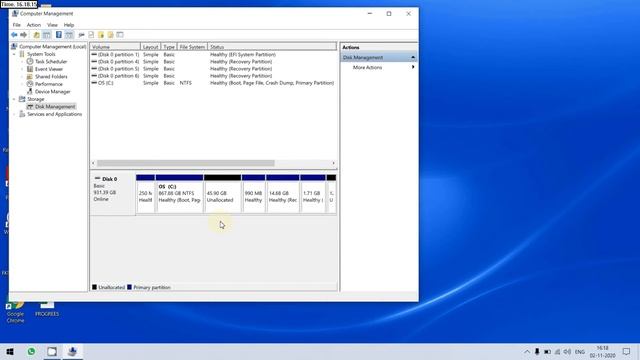Viewport: 640px width, 360px height.
Task: Toggle Show/Hide Console Tree toolbar icon
Action: [x=47, y=35]
